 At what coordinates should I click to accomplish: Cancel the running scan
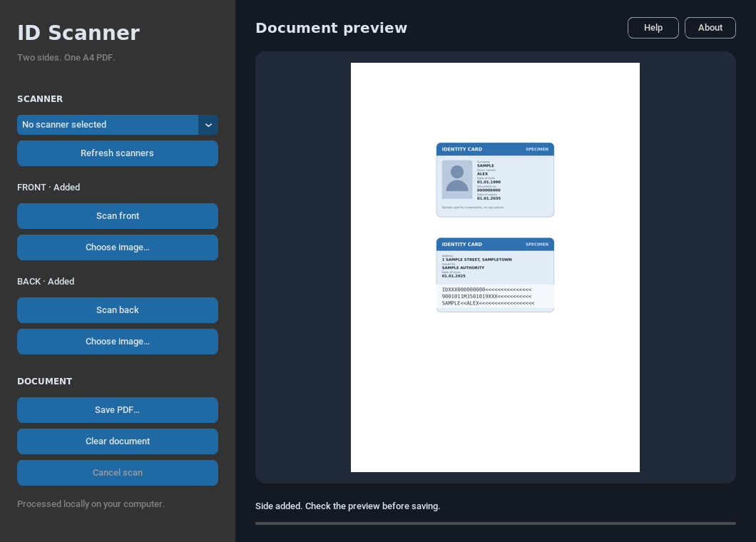click(118, 473)
